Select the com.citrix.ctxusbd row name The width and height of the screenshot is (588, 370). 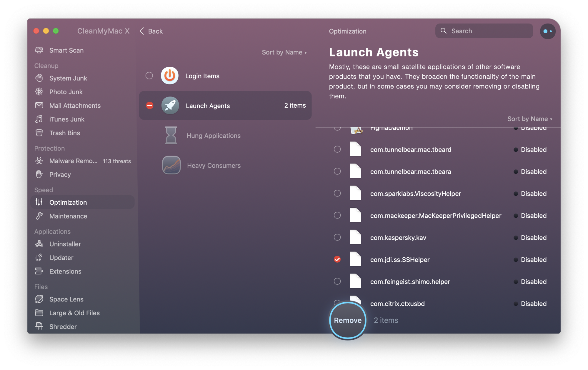(397, 304)
